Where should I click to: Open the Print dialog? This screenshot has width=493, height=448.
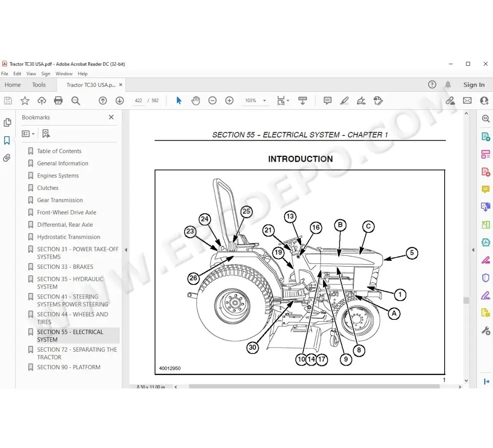[x=58, y=100]
